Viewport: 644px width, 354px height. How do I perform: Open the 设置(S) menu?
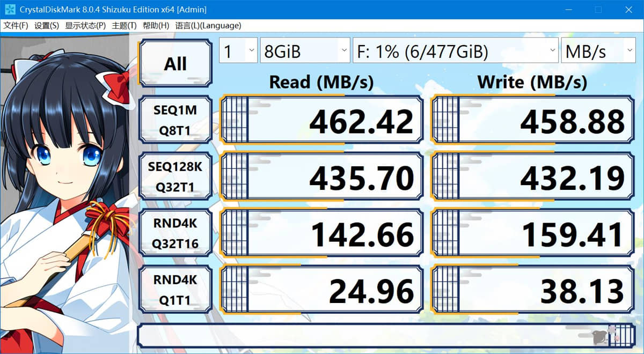pos(47,26)
